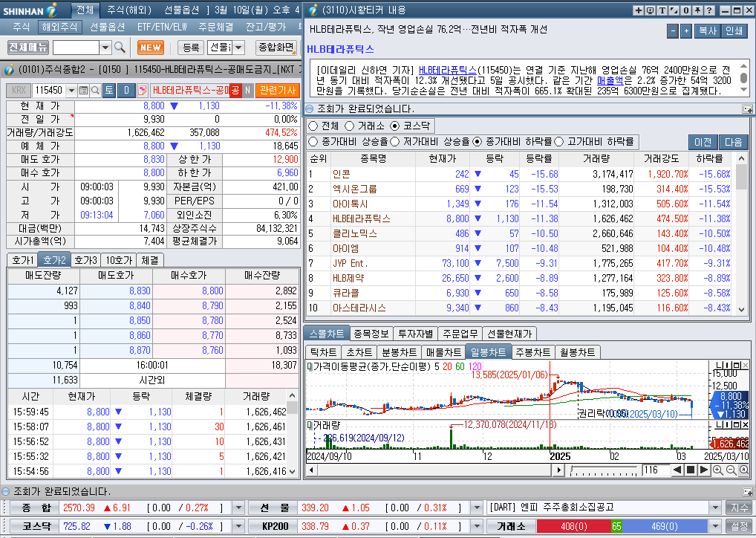Increase news font with plus button
Screen dimensions: 756x538
click(x=687, y=31)
